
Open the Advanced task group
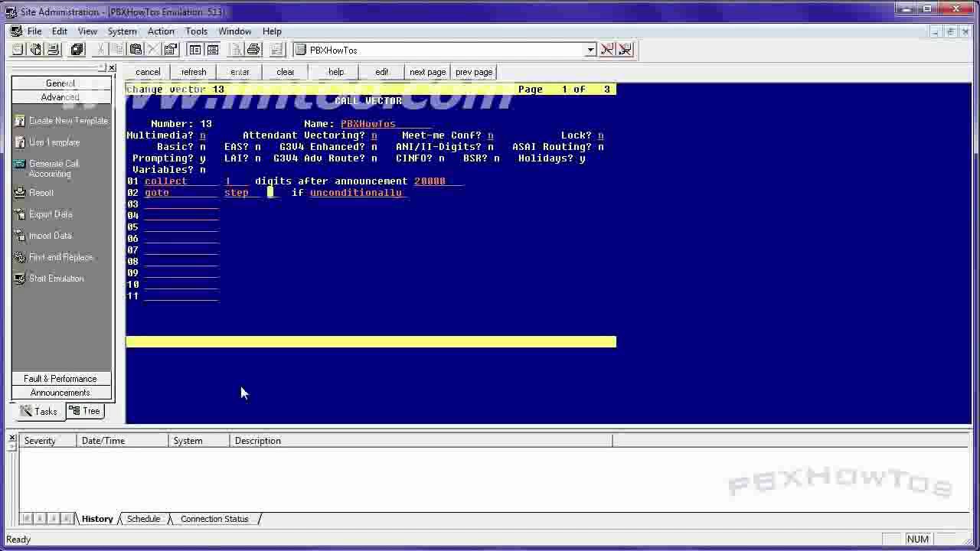point(60,97)
